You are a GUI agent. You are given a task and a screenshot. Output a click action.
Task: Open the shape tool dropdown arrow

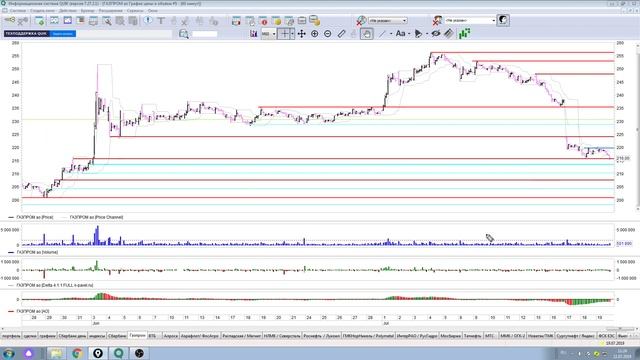tap(427, 34)
